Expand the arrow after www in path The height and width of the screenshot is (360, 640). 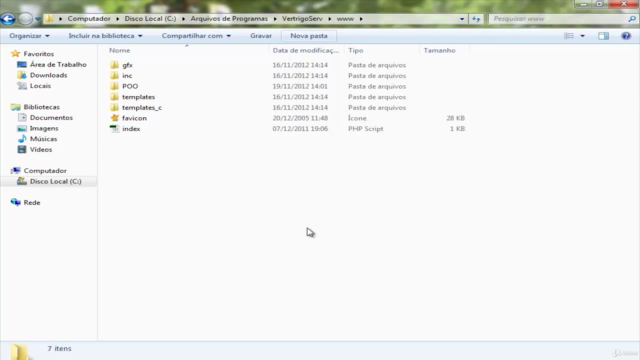361,19
